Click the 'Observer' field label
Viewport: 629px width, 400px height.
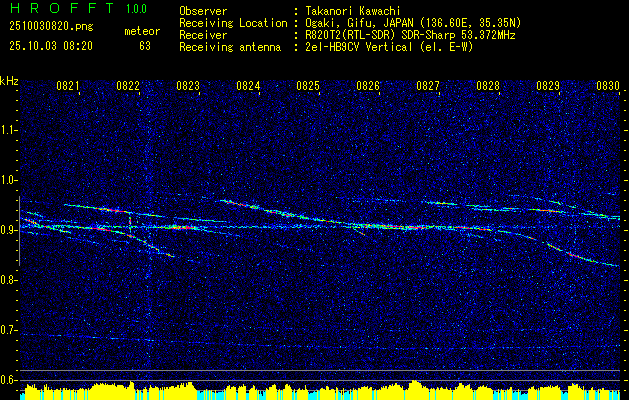203,11
